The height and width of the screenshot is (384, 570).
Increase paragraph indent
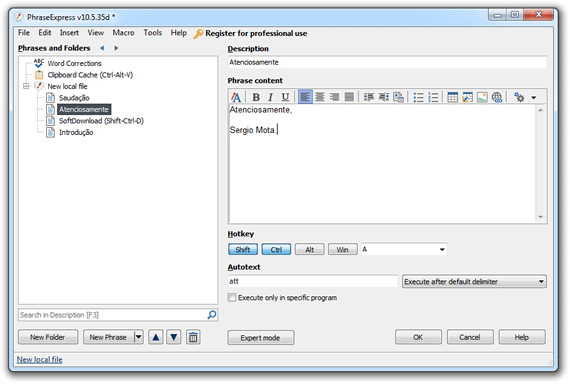[384, 97]
